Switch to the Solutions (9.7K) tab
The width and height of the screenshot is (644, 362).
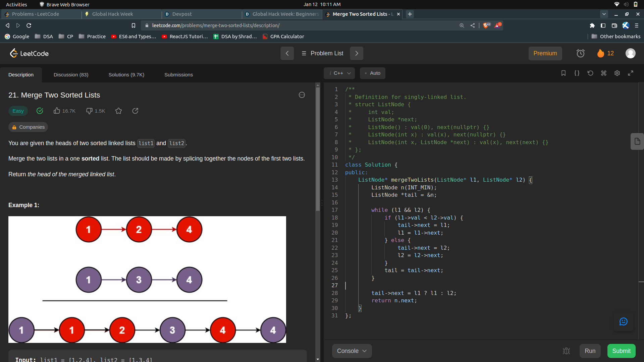click(x=126, y=75)
